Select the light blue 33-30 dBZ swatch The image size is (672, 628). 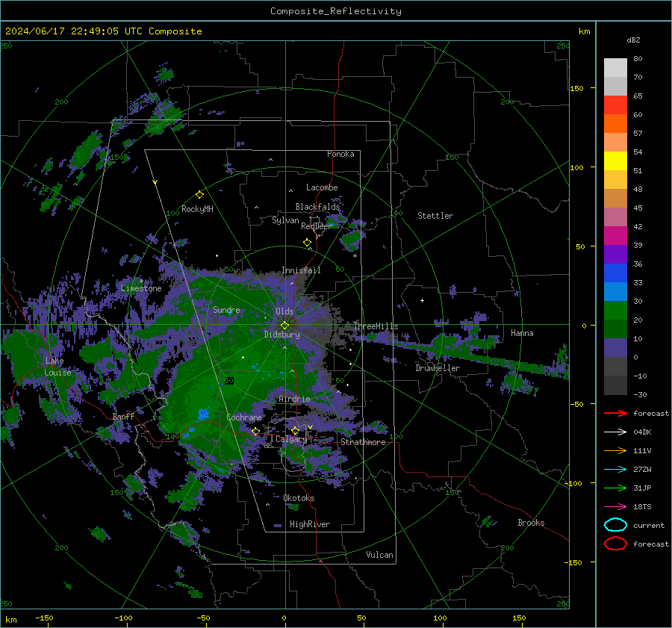point(615,292)
